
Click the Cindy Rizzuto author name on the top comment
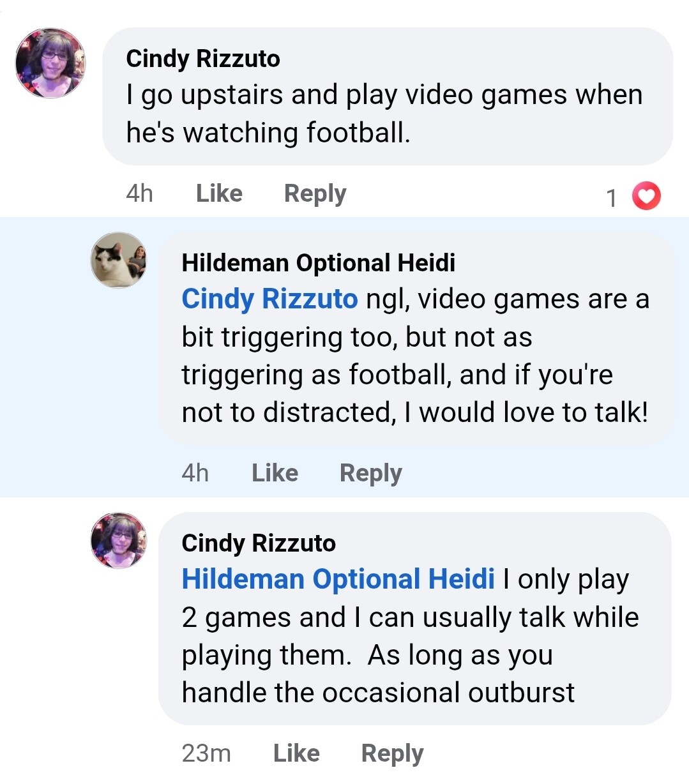click(x=203, y=59)
